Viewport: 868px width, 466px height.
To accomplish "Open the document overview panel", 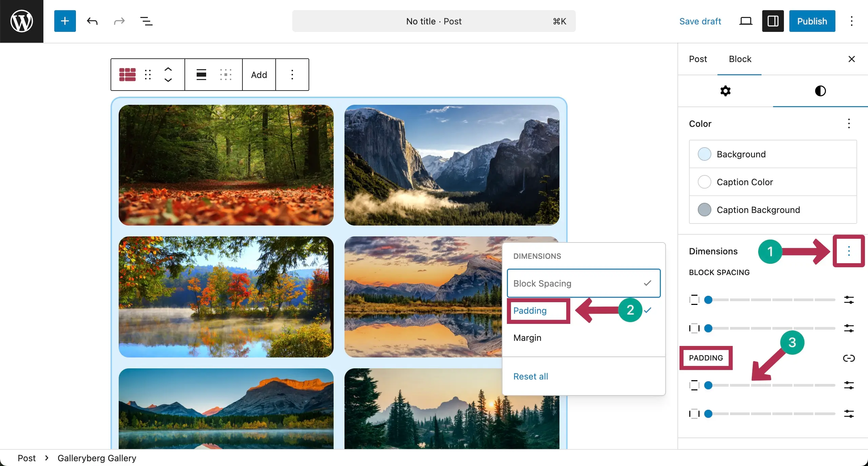I will 146,21.
